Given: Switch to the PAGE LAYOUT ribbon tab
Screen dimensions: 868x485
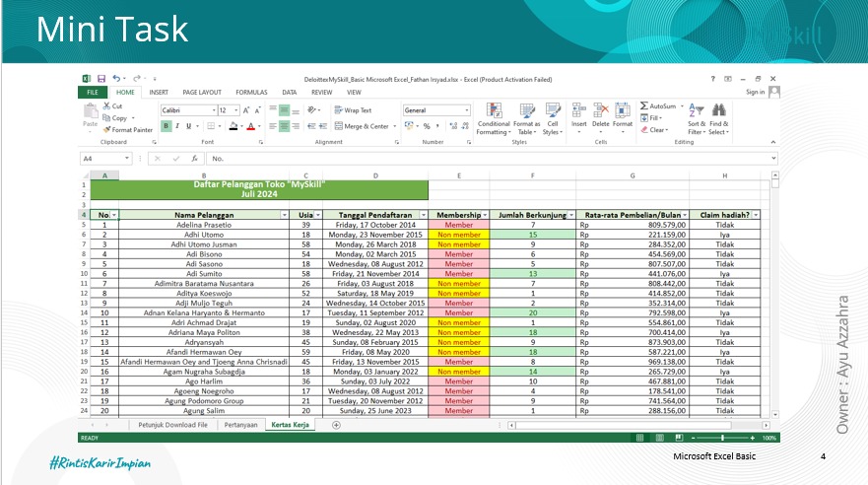Looking at the screenshot, I should pyautogui.click(x=202, y=93).
